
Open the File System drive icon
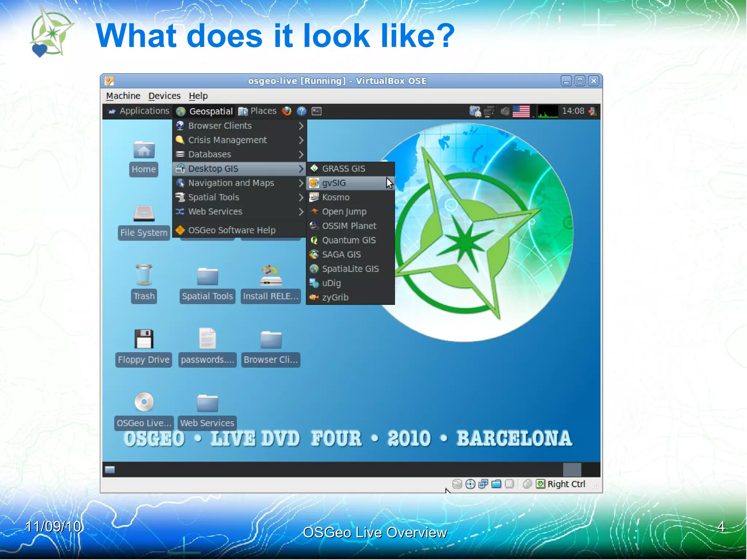(144, 214)
